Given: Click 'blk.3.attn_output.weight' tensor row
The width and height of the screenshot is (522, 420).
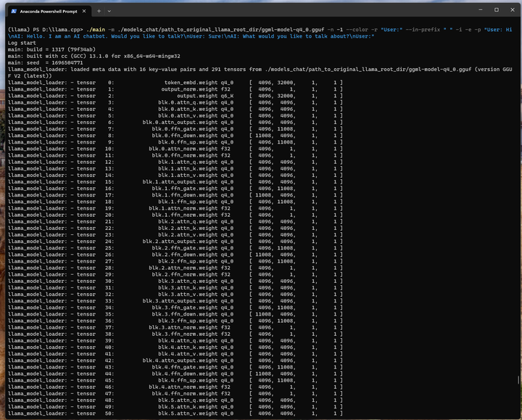Looking at the screenshot, I should click(175, 301).
